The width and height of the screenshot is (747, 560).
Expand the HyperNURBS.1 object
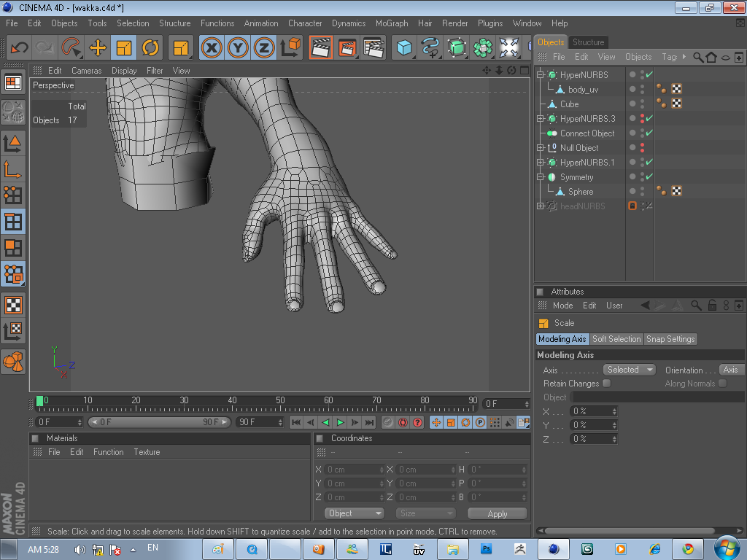tap(541, 163)
